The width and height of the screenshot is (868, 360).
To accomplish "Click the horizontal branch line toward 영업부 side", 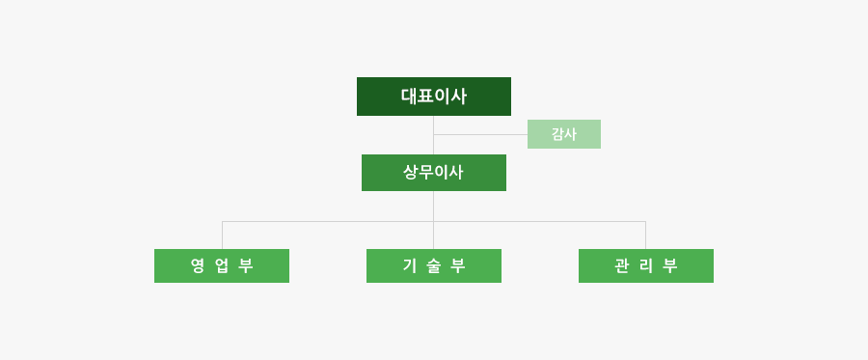I will [328, 222].
